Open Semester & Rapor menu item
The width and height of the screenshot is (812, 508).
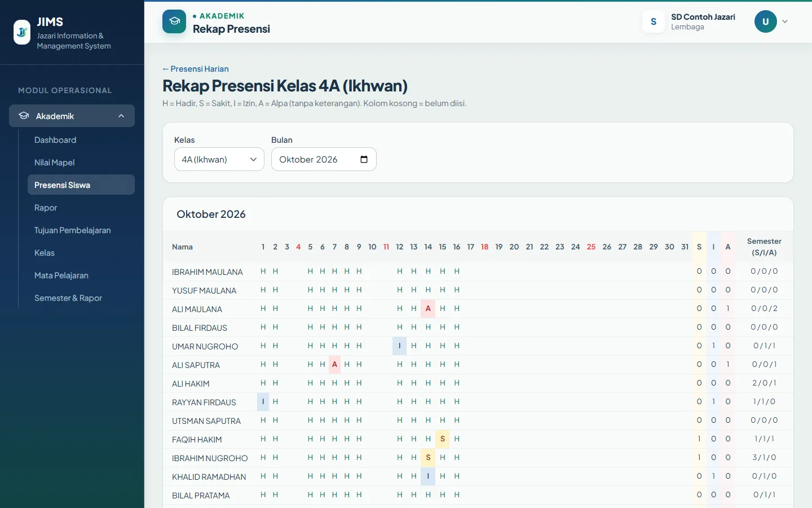point(68,298)
